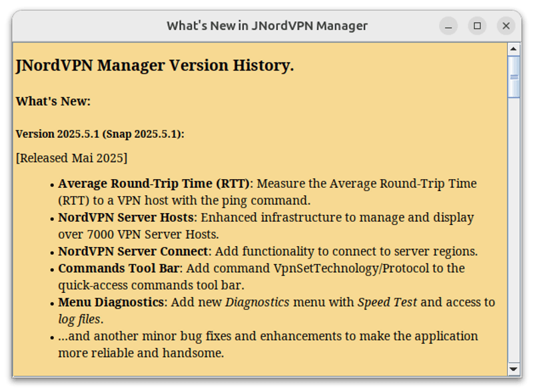Click the 'VpnSetTechnology/Protocol' word
This screenshot has height=392, width=533.
351,268
